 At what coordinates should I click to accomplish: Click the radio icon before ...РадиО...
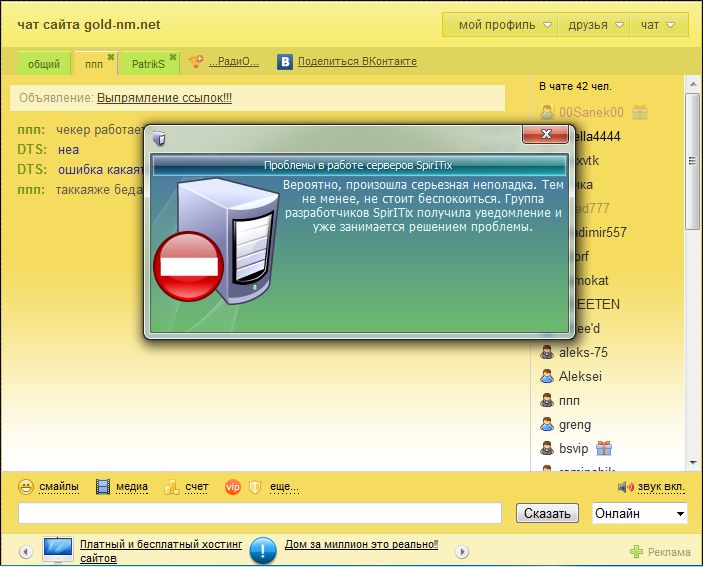tap(196, 61)
